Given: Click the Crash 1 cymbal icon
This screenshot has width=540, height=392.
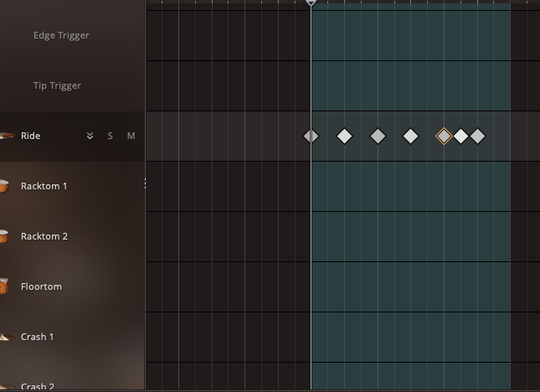Looking at the screenshot, I should [4, 337].
